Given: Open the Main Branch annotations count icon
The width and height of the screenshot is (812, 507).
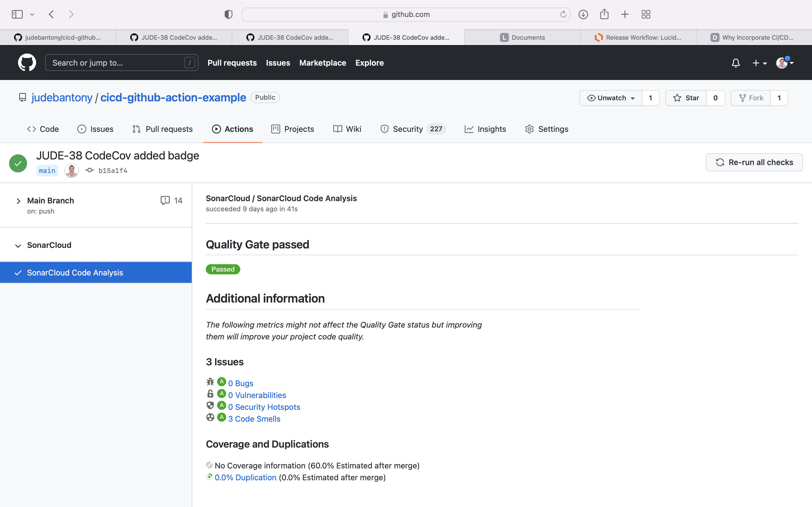Looking at the screenshot, I should pyautogui.click(x=165, y=200).
